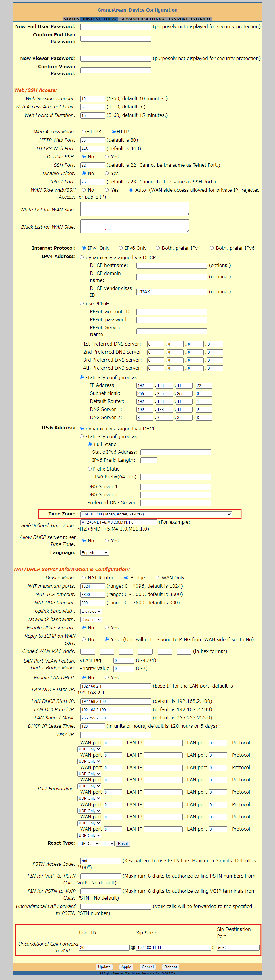
Task: Choose Both, prefer IPv6 option
Action: pyautogui.click(x=212, y=248)
